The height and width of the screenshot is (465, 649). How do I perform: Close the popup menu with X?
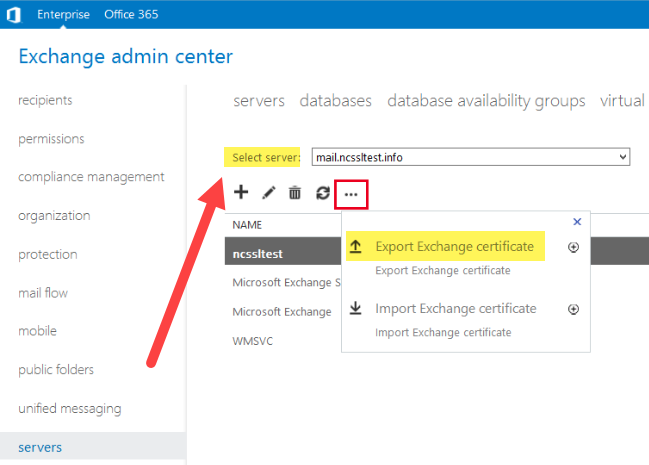(x=577, y=222)
